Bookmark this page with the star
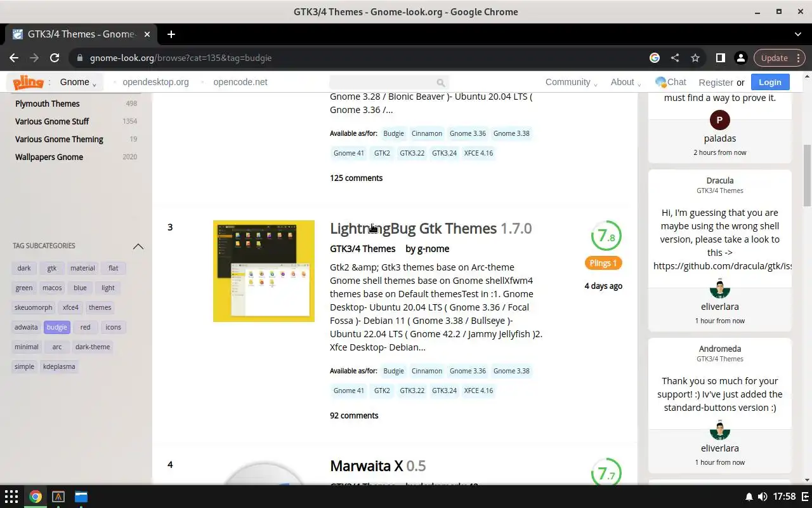Screen dimensions: 812x508 [695, 58]
